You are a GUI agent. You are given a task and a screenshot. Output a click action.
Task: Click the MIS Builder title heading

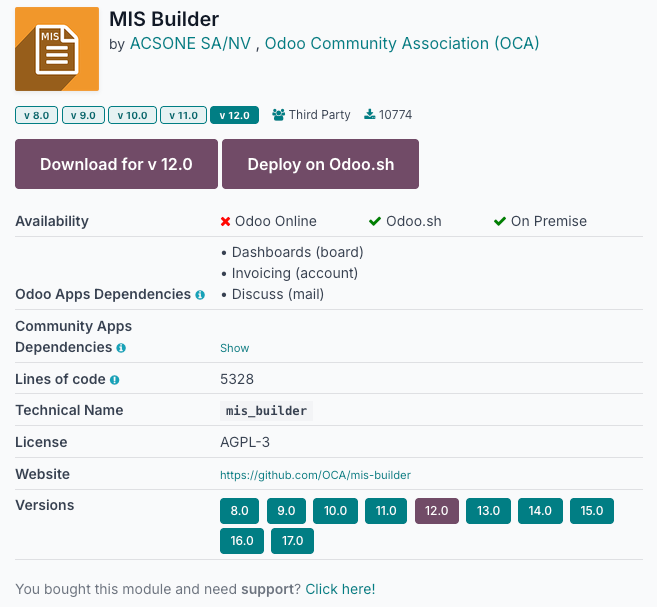(164, 19)
